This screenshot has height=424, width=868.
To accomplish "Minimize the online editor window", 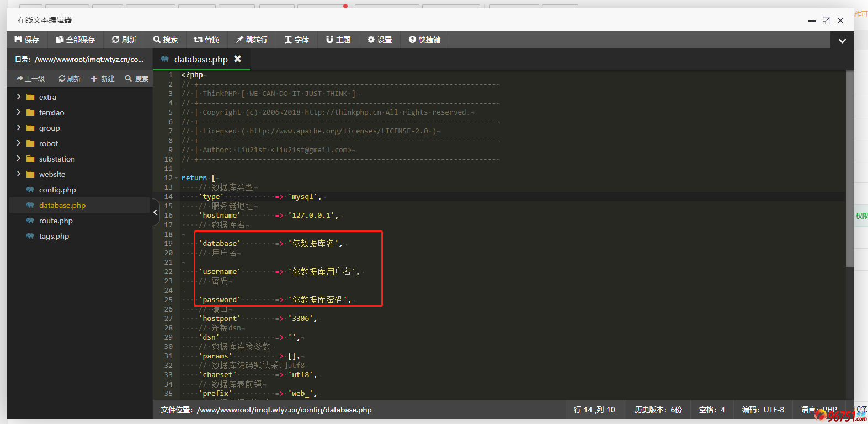I will tap(812, 20).
